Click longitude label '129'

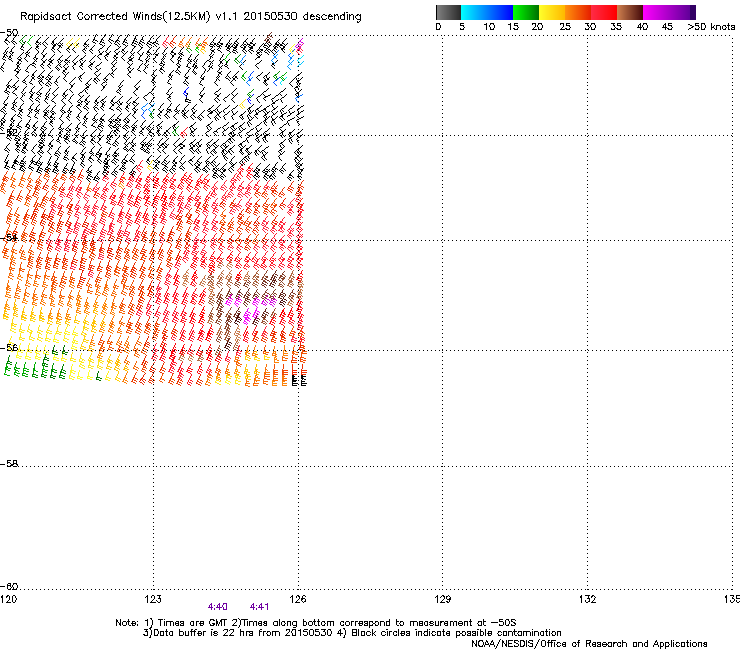[x=442, y=599]
